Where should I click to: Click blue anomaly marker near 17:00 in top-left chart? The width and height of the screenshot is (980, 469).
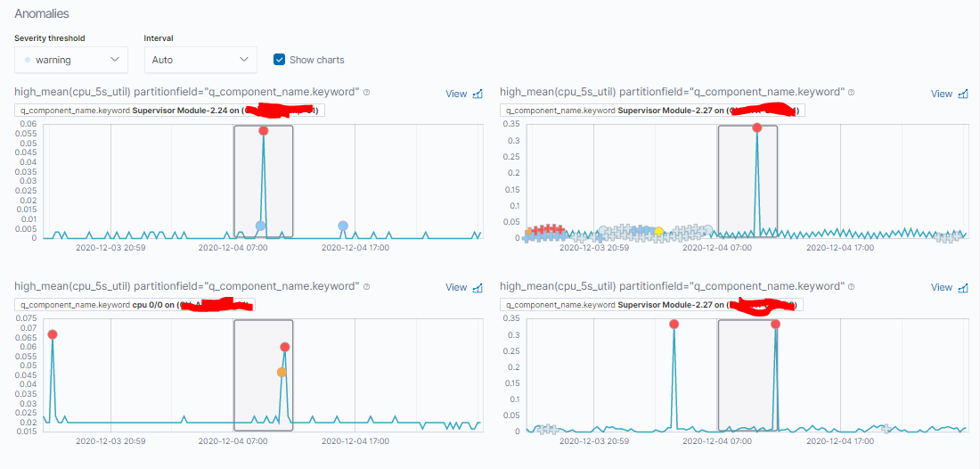343,226
